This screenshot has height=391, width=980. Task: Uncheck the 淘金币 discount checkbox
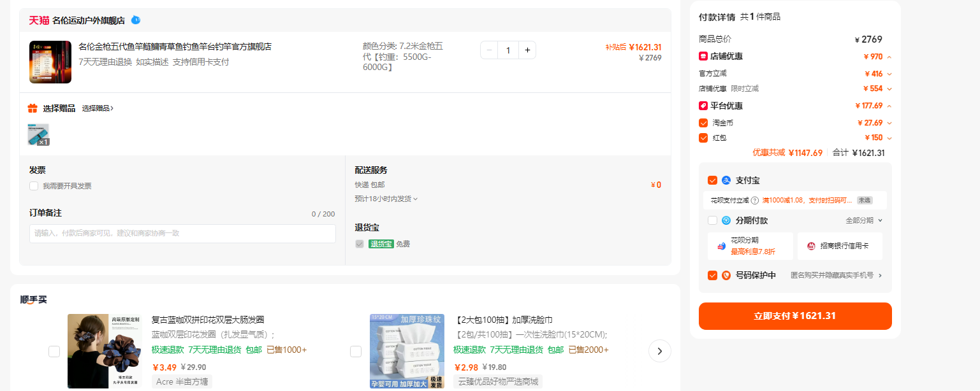pos(703,123)
